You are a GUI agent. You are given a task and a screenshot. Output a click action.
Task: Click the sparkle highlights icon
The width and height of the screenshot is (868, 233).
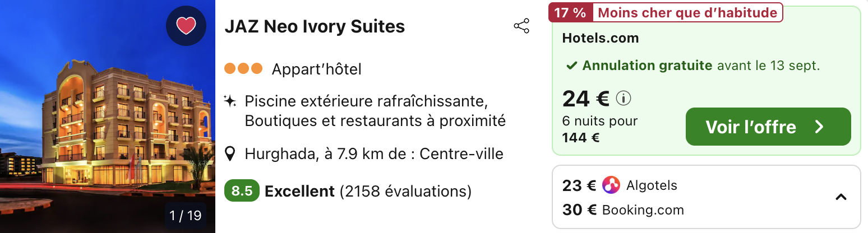tap(230, 101)
